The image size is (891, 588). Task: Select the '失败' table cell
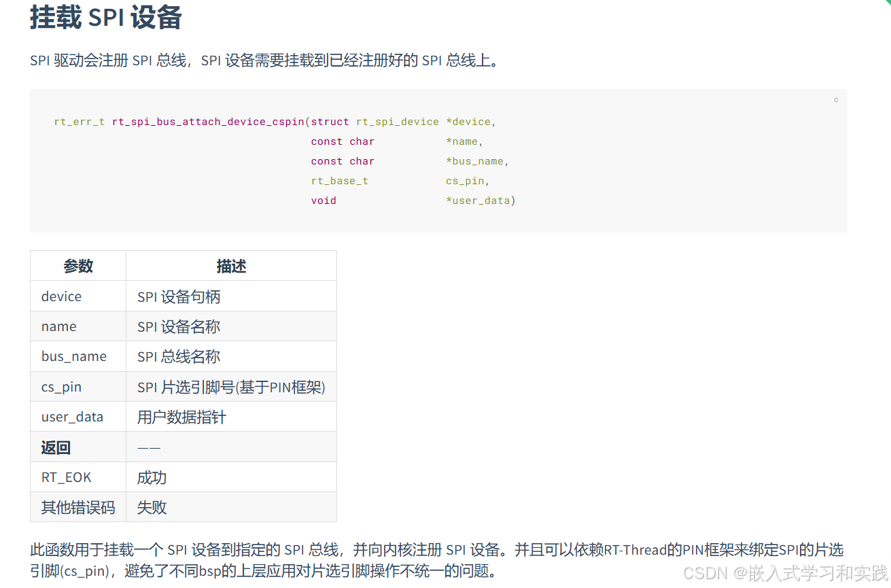point(231,507)
